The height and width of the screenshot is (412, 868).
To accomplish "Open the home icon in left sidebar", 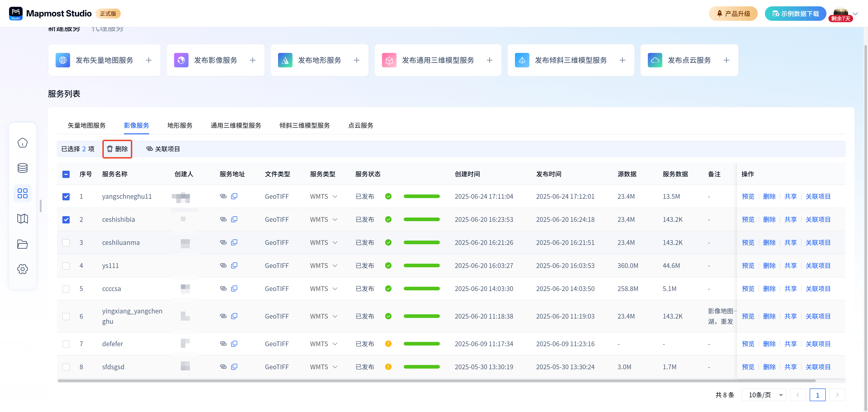I will (x=23, y=143).
